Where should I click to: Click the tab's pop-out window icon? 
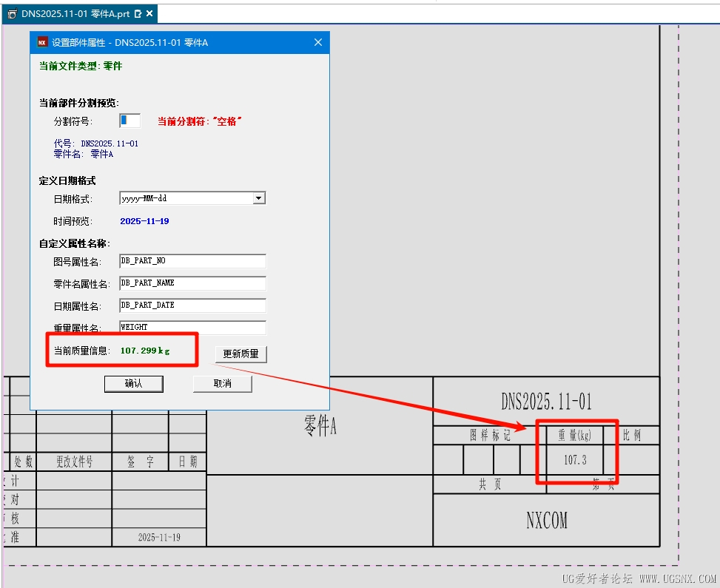click(x=138, y=14)
